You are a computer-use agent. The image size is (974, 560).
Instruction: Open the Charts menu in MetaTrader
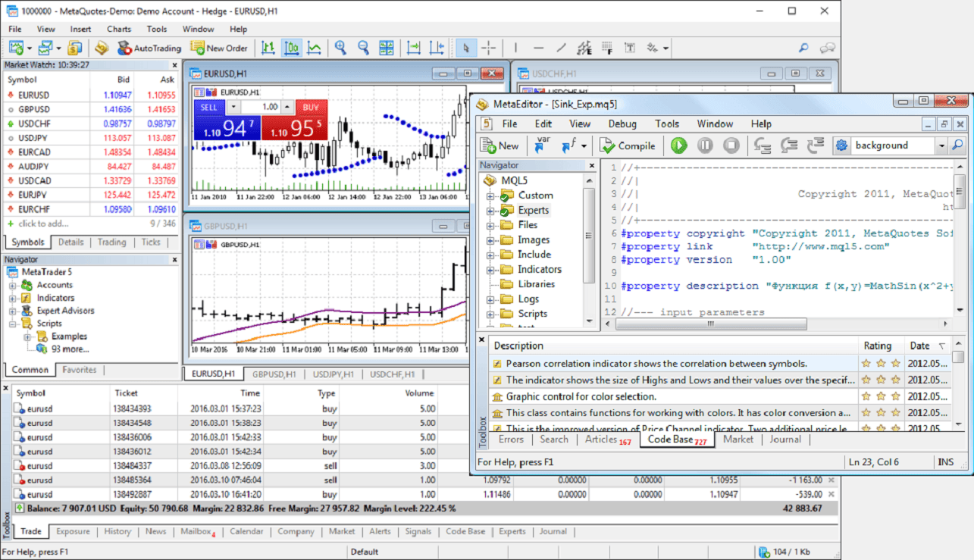click(118, 29)
